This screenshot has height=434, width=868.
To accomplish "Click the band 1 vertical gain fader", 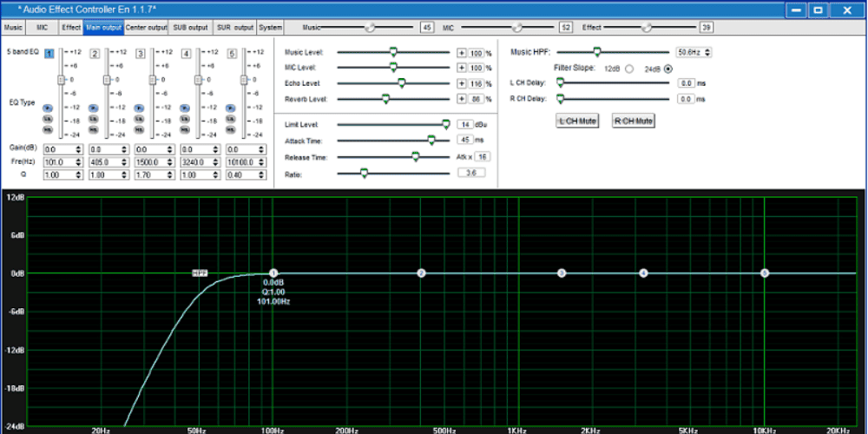I will point(61,80).
